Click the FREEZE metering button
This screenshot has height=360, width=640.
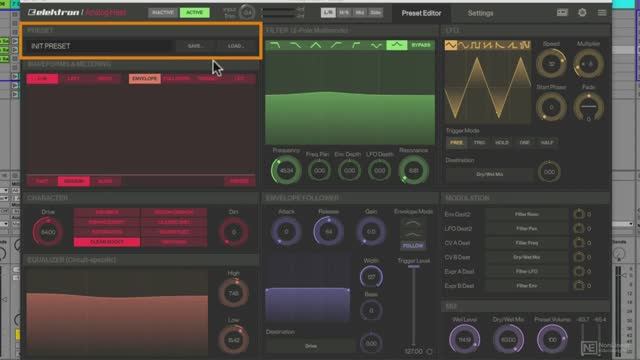point(240,181)
